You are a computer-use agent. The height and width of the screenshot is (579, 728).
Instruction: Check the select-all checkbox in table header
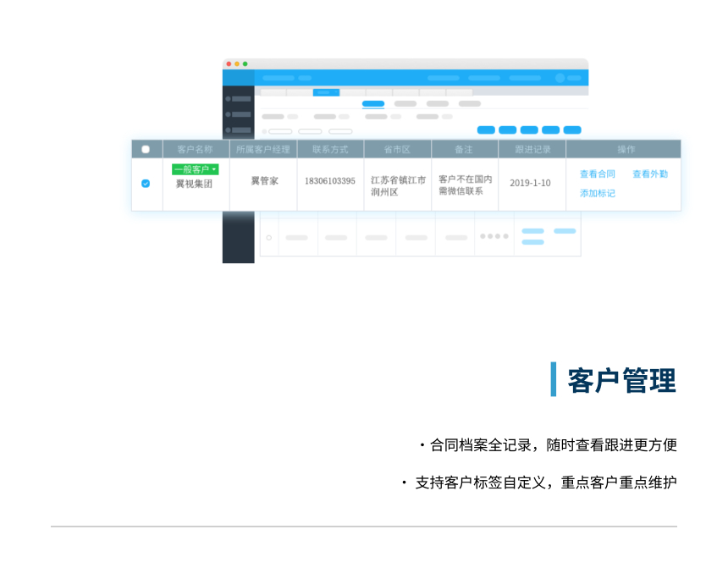(146, 149)
